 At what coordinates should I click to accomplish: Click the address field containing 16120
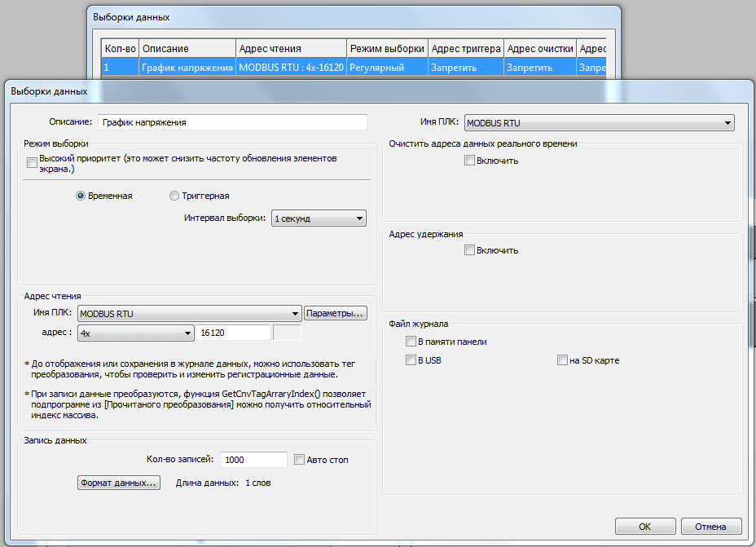pyautogui.click(x=234, y=333)
